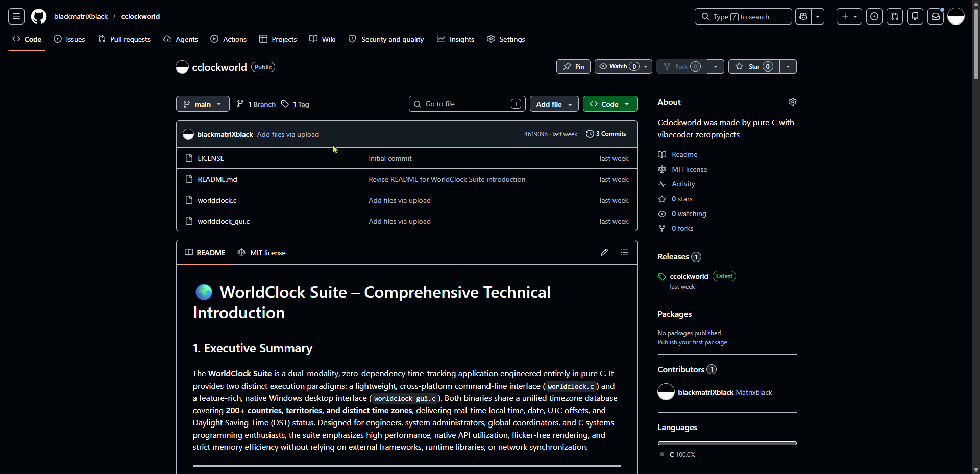980x474 pixels.
Task: Click the scale icon next to MIT license
Action: (x=662, y=169)
